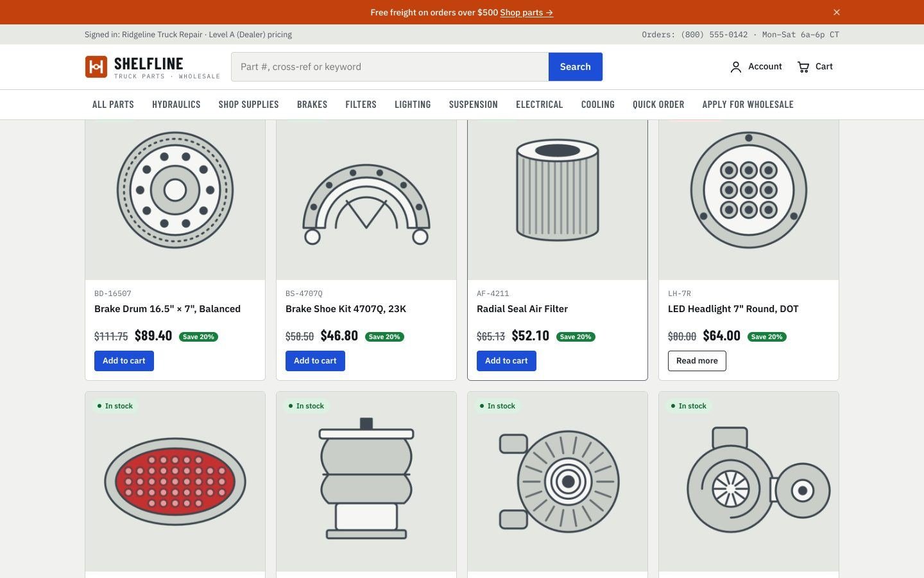Go to Hydraulics category
The image size is (924, 578).
[x=176, y=105]
